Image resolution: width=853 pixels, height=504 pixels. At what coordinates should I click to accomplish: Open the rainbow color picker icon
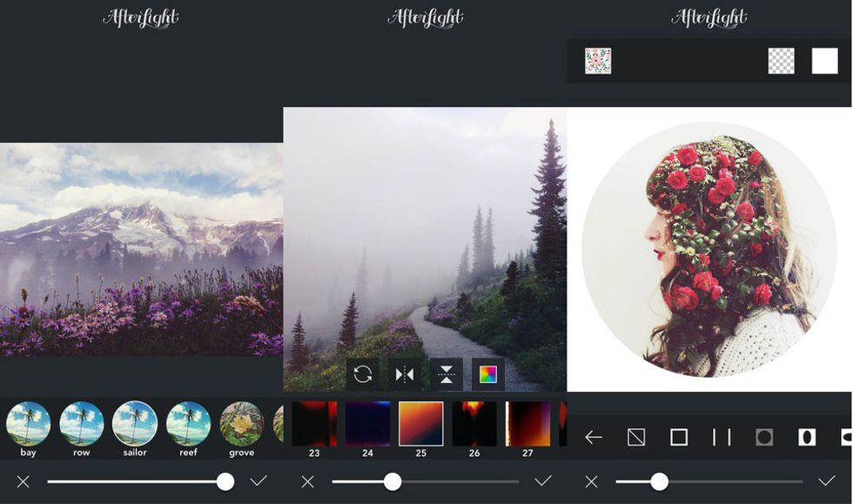488,374
